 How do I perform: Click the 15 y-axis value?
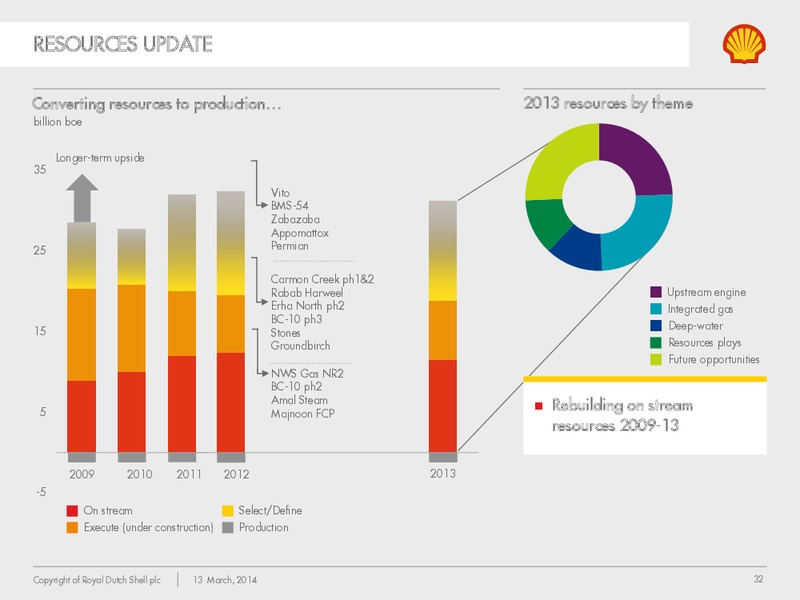(x=40, y=331)
